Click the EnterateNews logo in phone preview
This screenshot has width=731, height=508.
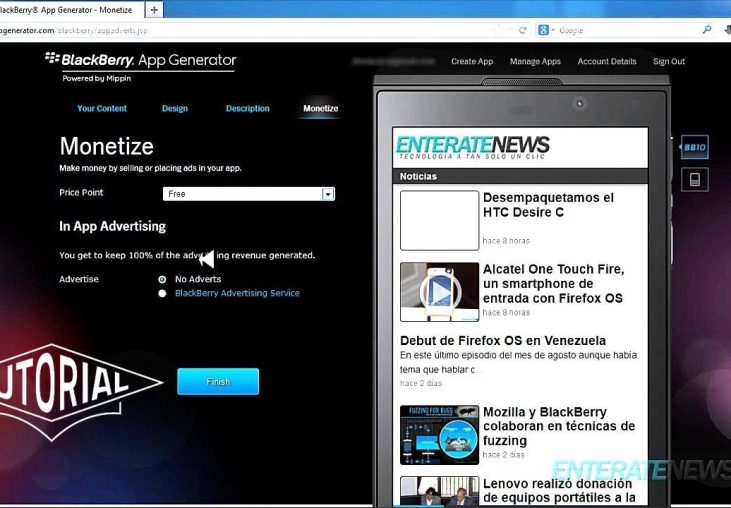tap(472, 146)
